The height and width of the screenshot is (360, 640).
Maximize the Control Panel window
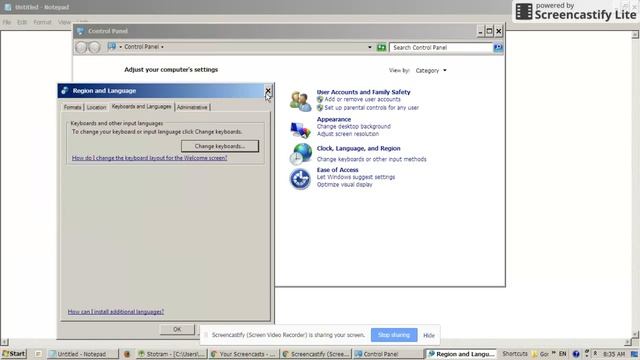[489, 31]
